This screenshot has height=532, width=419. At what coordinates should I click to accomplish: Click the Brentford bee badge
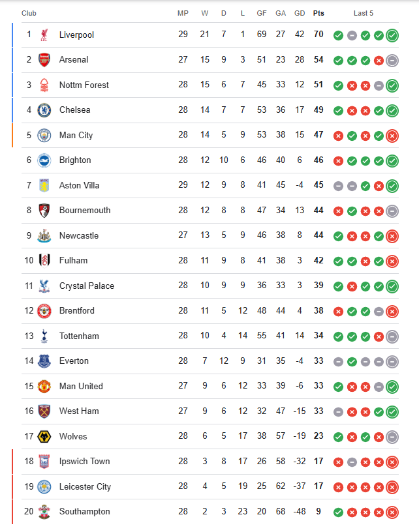click(x=44, y=311)
